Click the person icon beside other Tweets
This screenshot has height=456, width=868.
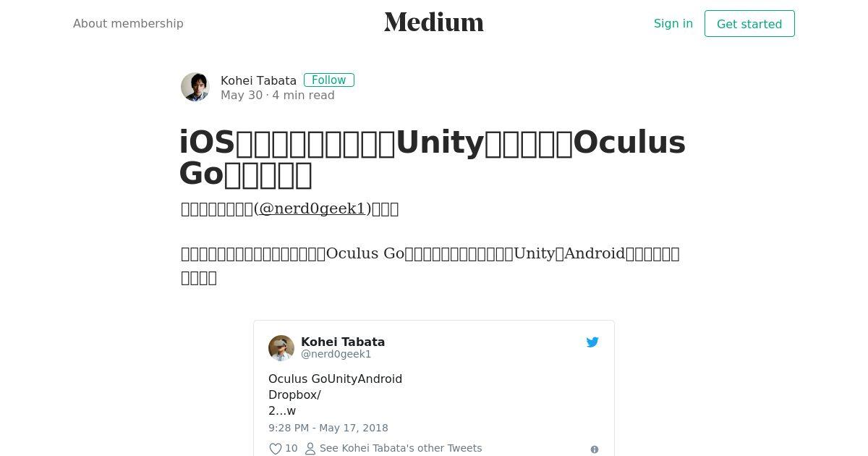coord(310,449)
